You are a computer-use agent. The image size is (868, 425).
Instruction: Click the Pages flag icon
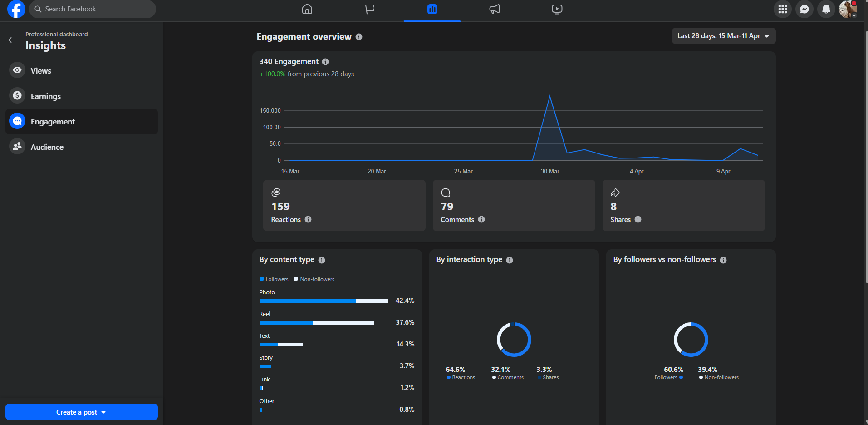pyautogui.click(x=370, y=9)
